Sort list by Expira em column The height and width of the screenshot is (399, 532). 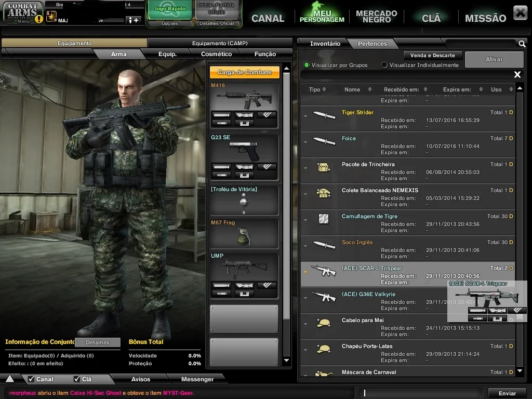pos(462,89)
